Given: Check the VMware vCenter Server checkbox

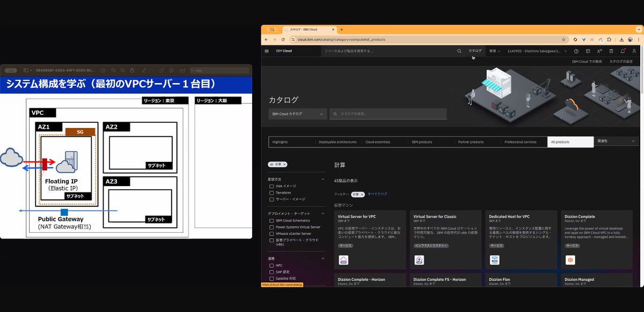Looking at the screenshot, I should click(x=272, y=233).
